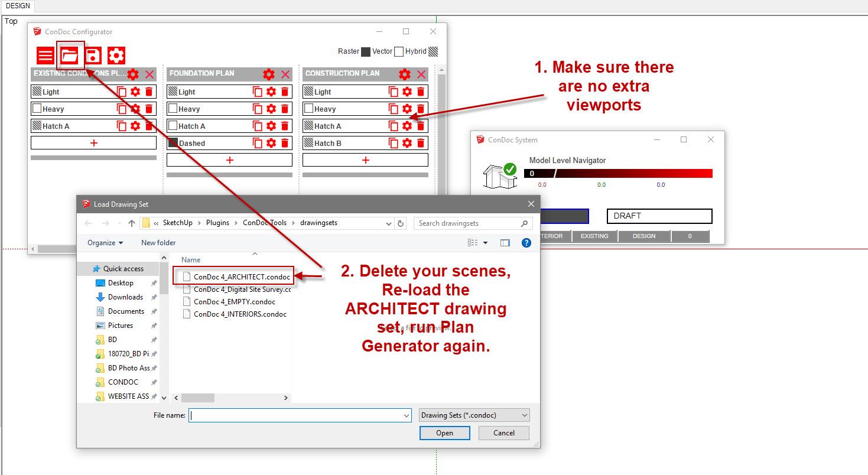Toggle render style box of Heavy in Construction Plan
Screen dimensions: 868x475
[x=309, y=109]
